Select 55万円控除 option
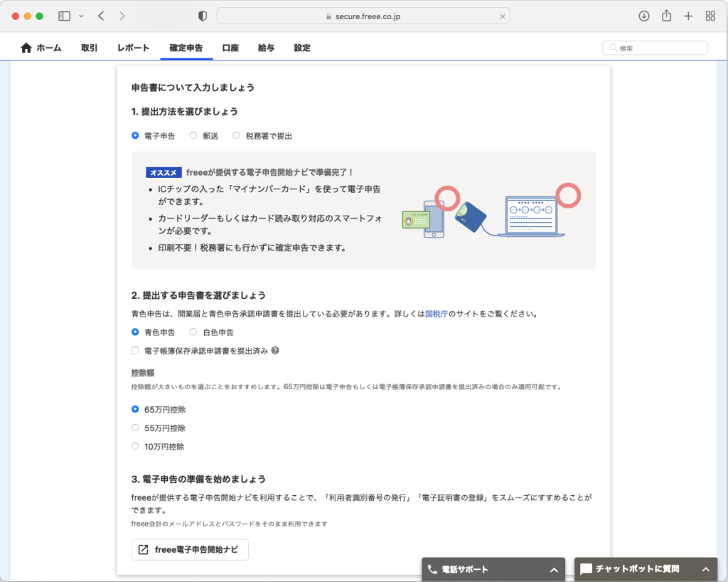The image size is (728, 582). click(135, 428)
